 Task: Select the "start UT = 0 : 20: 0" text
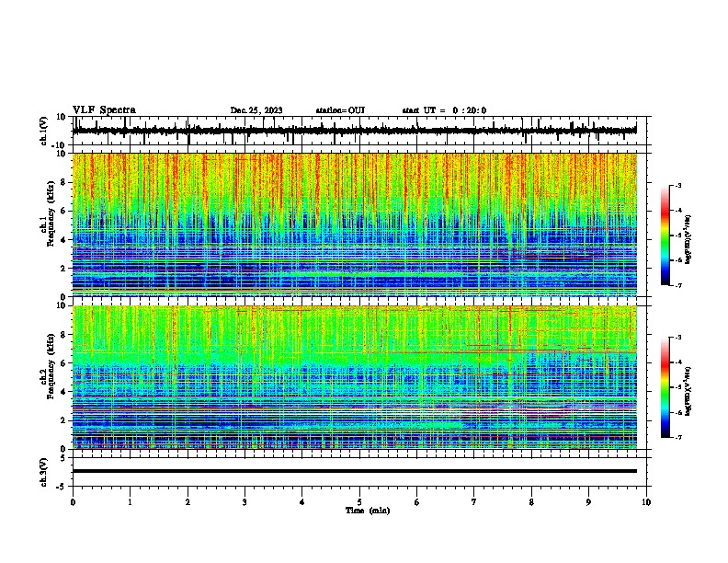(x=444, y=110)
